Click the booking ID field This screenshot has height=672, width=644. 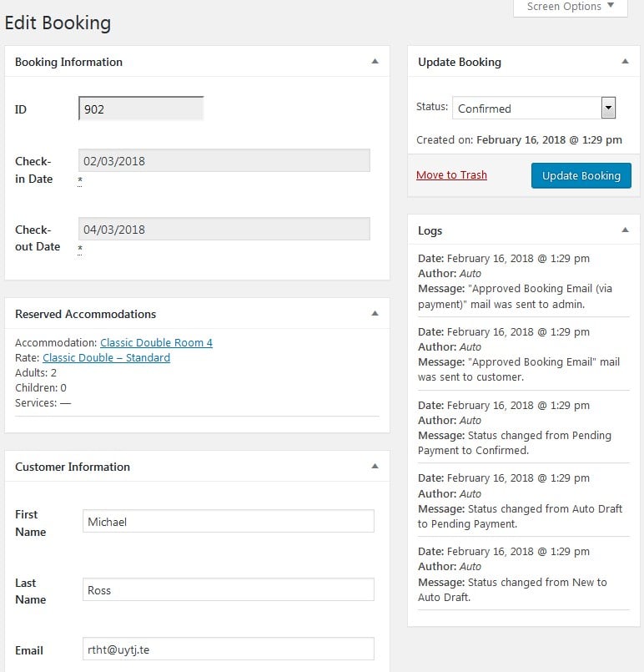tap(141, 109)
